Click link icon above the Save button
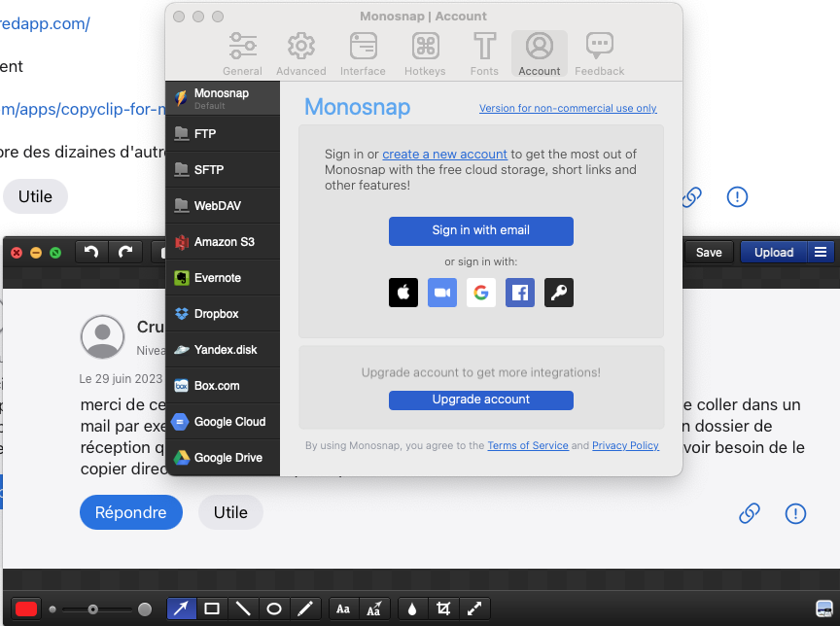The height and width of the screenshot is (626, 840). [x=691, y=196]
